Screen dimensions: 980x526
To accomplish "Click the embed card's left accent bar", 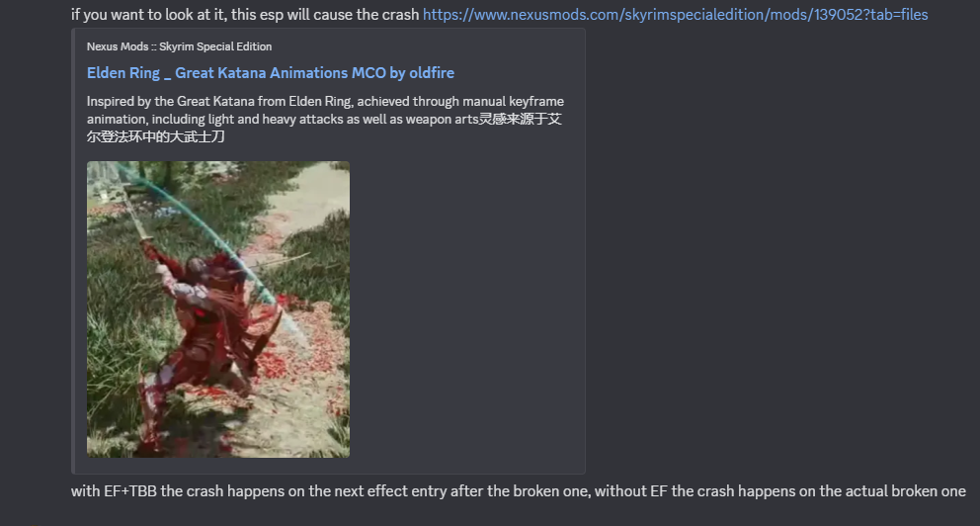I will click(x=73, y=250).
